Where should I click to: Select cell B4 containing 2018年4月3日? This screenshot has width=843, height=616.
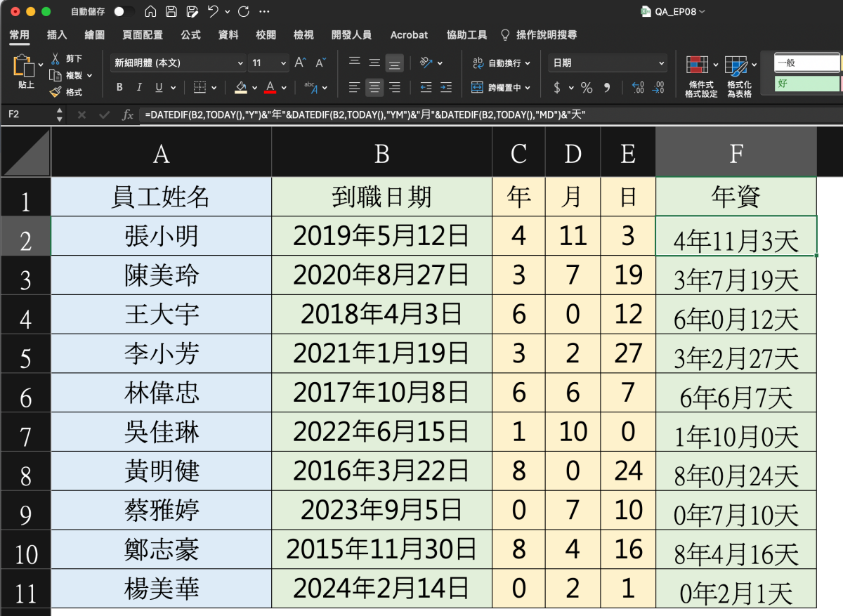381,314
